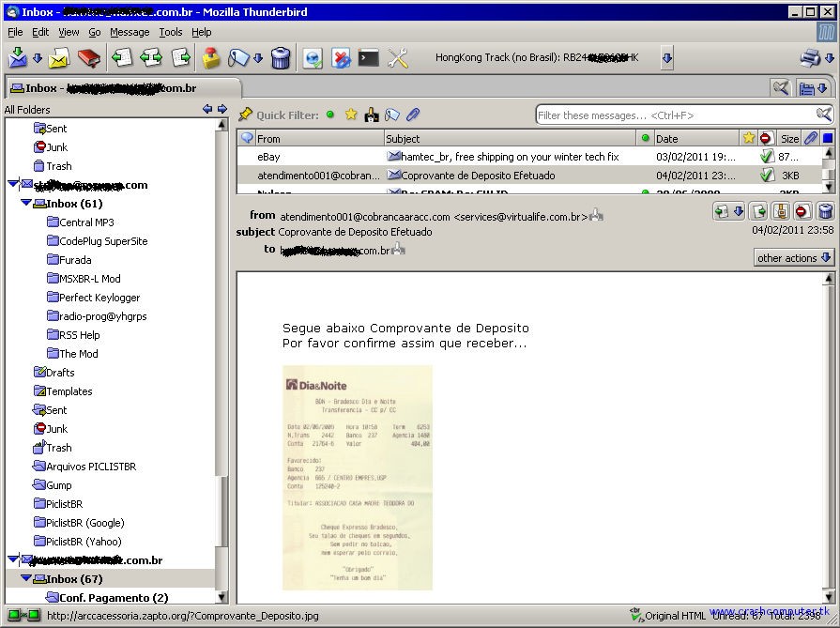Click the previous folder-view left arrow
Image resolution: width=840 pixels, height=628 pixels.
207,109
